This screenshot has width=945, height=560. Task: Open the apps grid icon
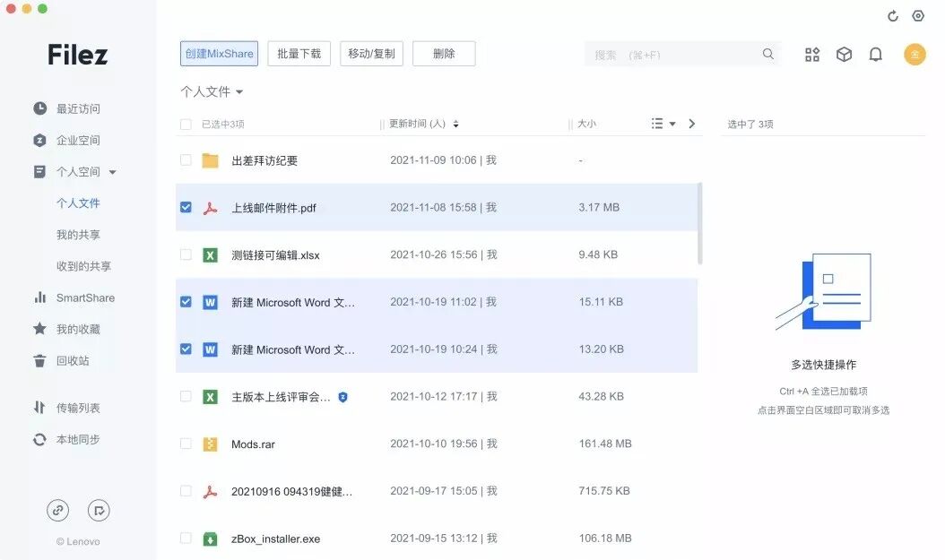[x=811, y=54]
